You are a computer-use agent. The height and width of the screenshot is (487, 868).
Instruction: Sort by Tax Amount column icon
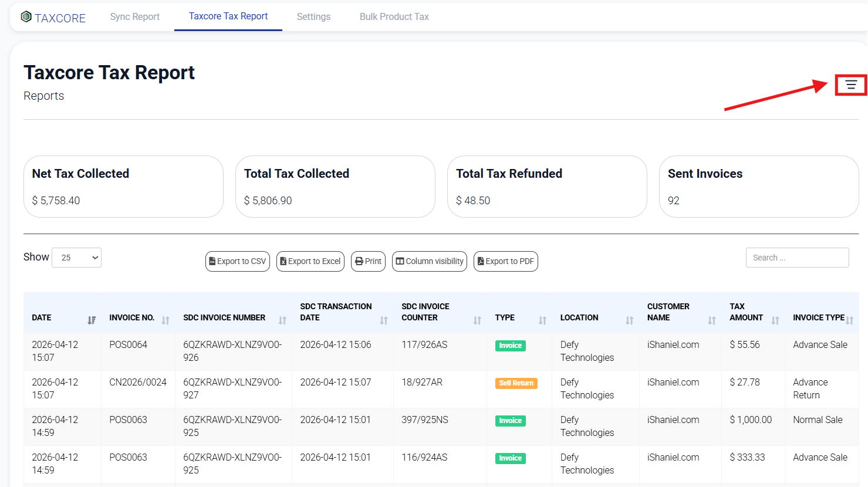coord(775,320)
